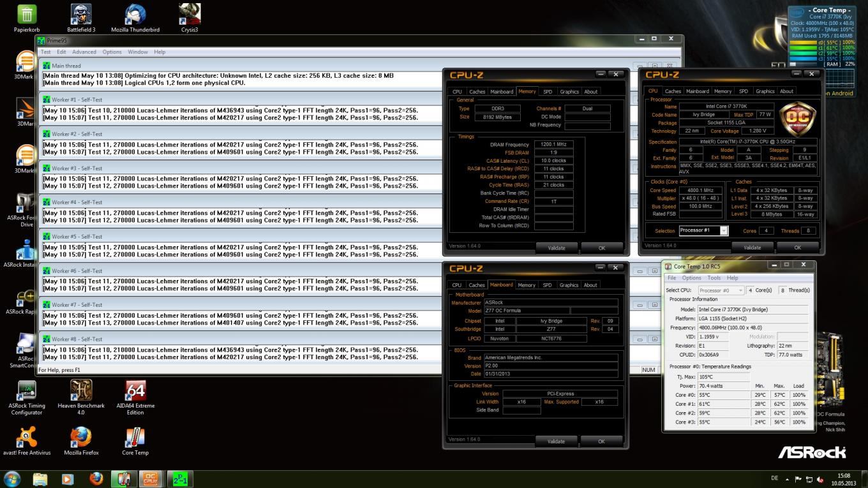Select Memory tab in Mainboard CPU-Z window
The image size is (868, 488).
click(x=527, y=285)
